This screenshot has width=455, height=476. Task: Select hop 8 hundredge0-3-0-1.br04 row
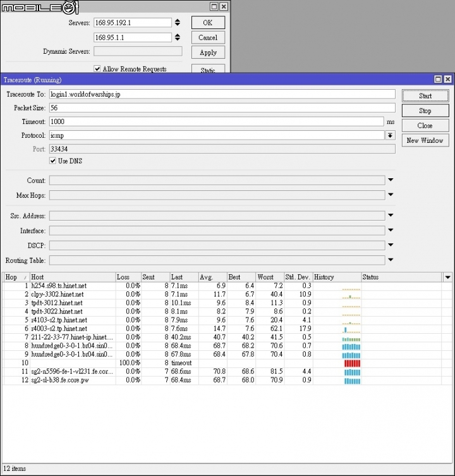coord(227,346)
